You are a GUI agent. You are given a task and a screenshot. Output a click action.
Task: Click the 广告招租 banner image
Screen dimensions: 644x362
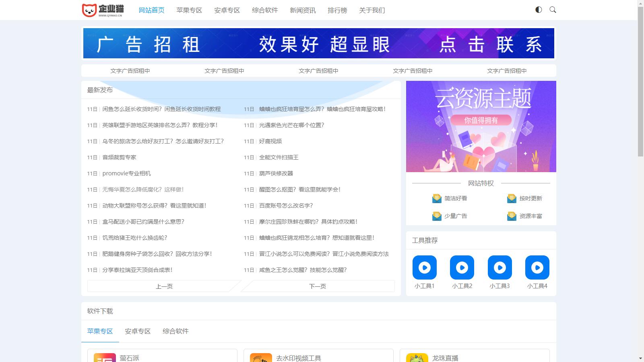coord(318,43)
